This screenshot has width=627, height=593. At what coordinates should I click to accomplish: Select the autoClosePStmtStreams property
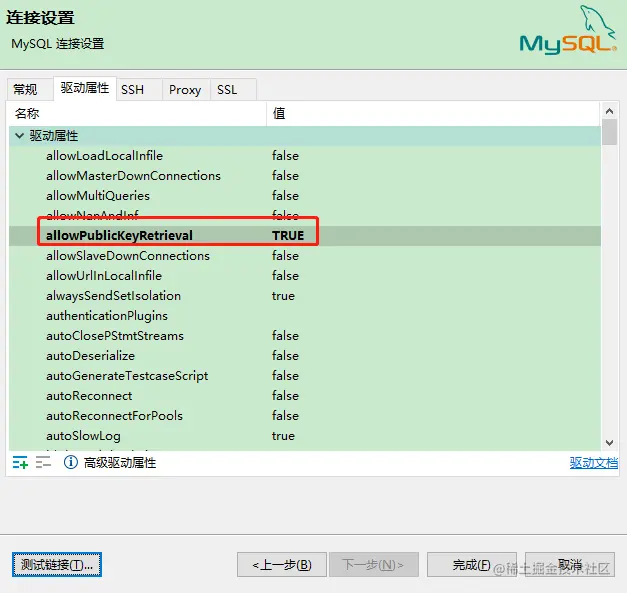point(115,336)
